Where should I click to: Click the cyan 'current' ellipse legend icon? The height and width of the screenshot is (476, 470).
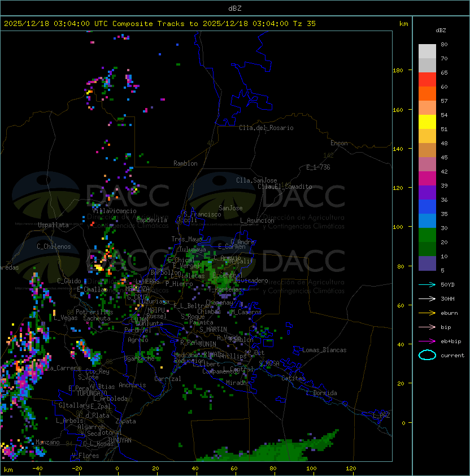coord(427,355)
